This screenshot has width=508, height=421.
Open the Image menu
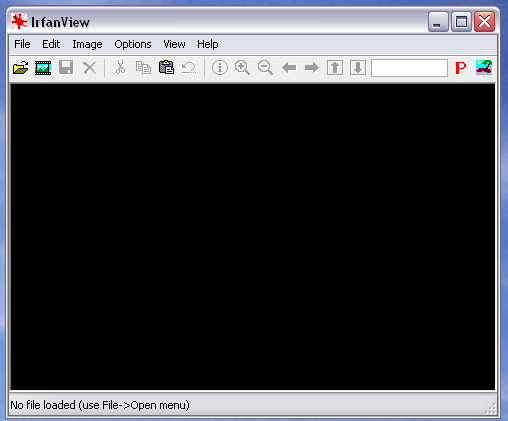87,44
